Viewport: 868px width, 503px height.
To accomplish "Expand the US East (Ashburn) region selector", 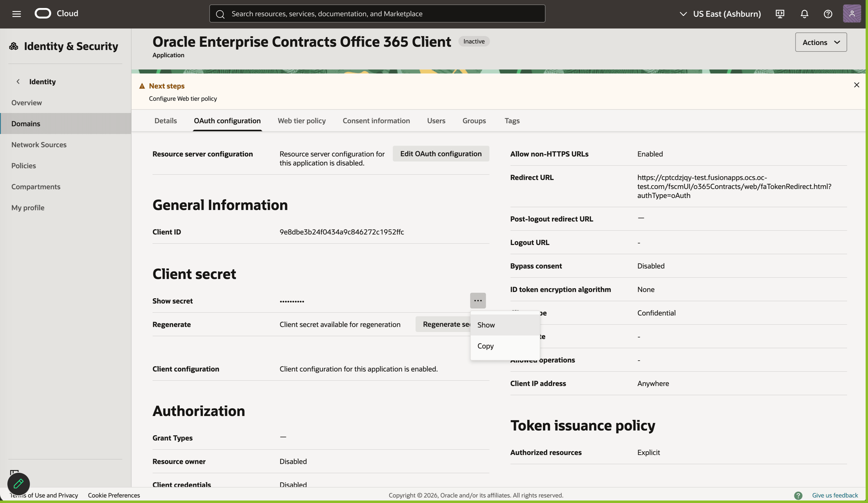I will point(720,14).
